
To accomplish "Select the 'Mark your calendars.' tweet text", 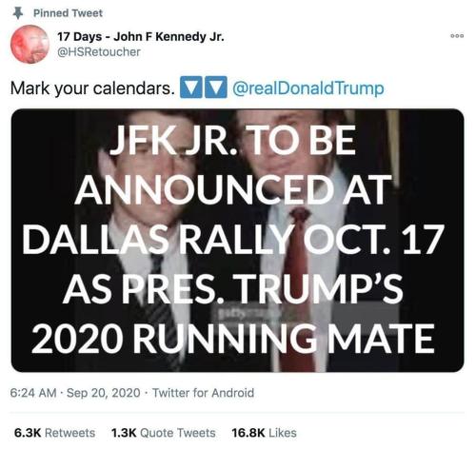I will coord(92,88).
